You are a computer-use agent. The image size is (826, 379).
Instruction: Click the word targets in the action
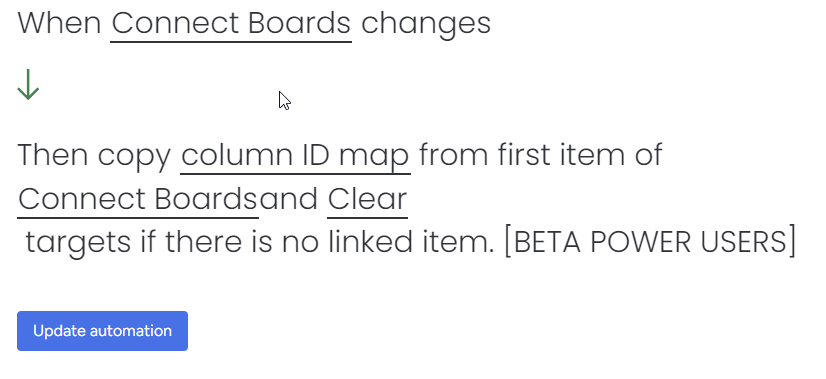78,244
